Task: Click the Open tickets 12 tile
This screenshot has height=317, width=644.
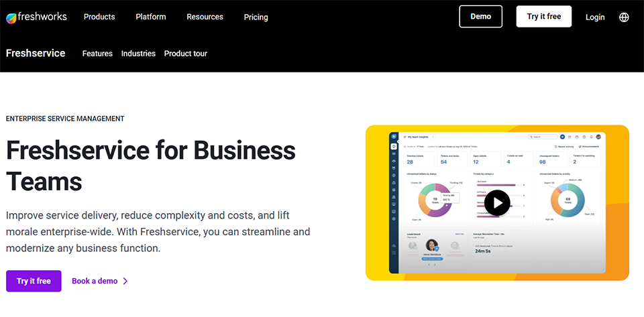Action: (486, 159)
